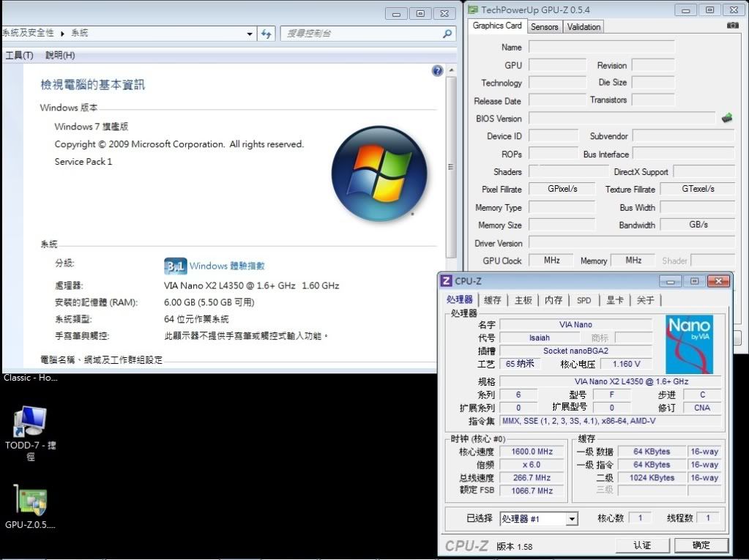Click the BIOS save chip icon in GPU-Z
Image resolution: width=749 pixels, height=560 pixels.
pos(726,117)
